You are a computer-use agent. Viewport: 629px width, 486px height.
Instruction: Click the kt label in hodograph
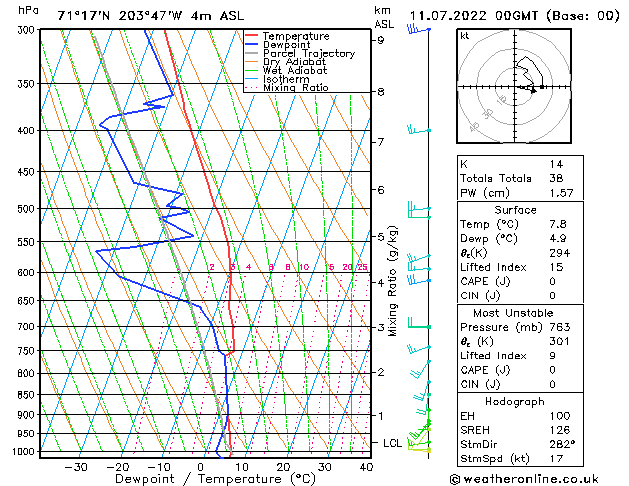[465, 36]
